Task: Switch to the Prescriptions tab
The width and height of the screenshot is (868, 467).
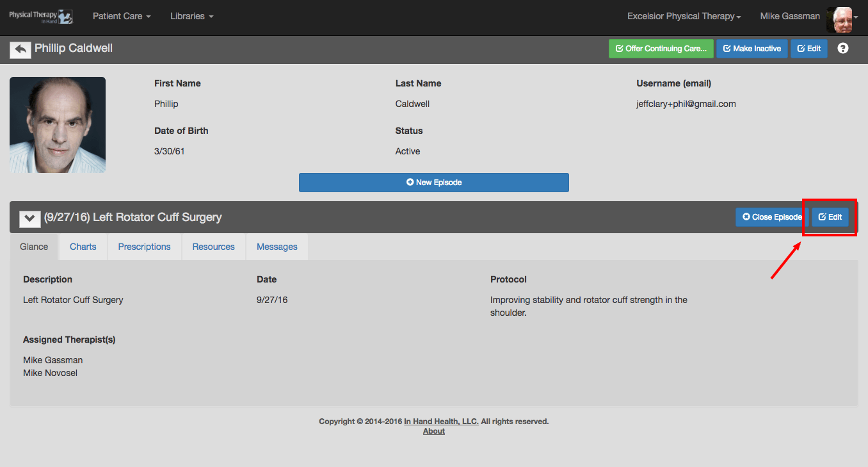Action: (145, 247)
